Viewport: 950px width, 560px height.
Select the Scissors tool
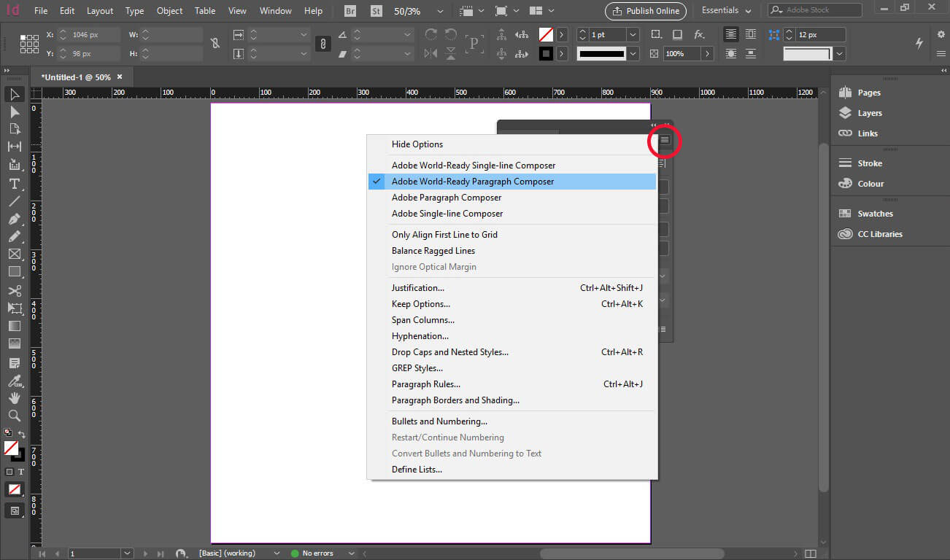pyautogui.click(x=15, y=291)
